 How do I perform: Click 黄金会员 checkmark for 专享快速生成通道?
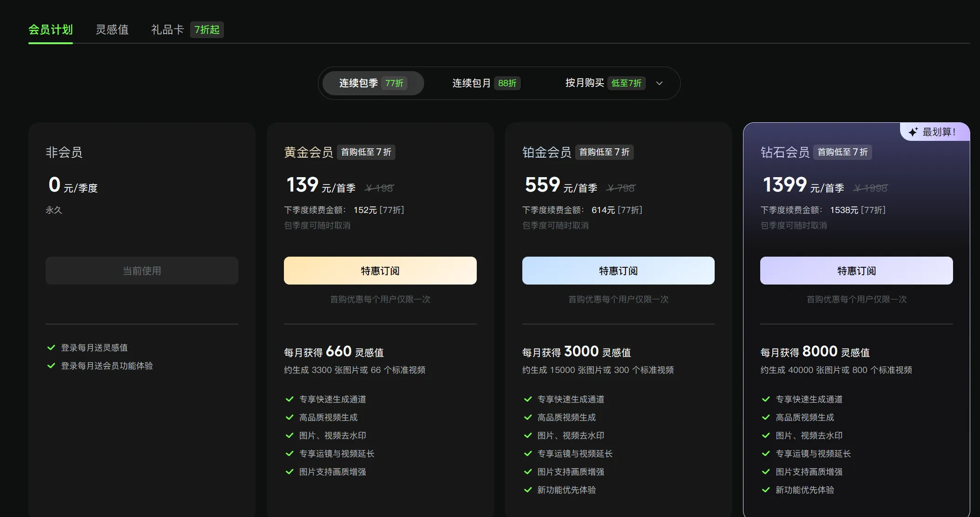click(289, 399)
